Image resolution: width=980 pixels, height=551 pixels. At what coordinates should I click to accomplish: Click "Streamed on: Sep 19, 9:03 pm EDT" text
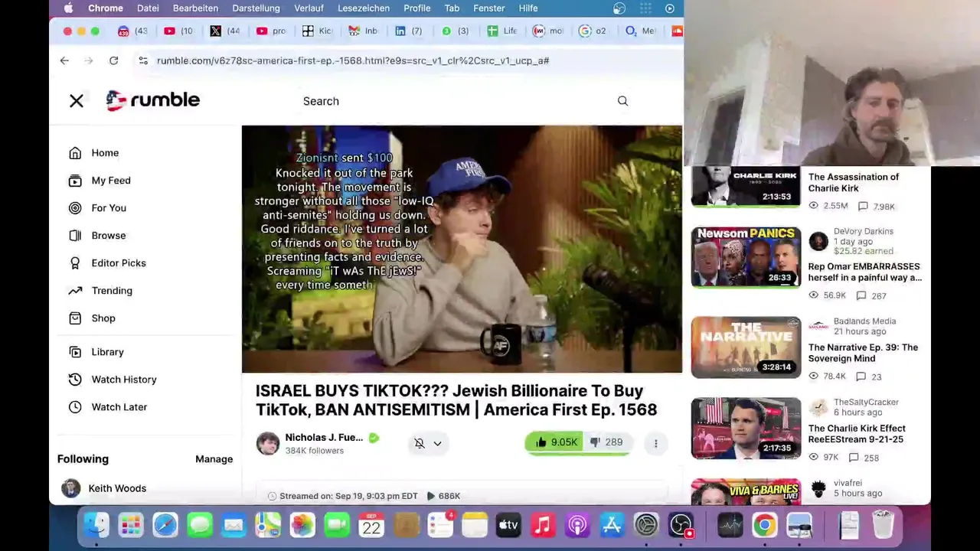348,496
